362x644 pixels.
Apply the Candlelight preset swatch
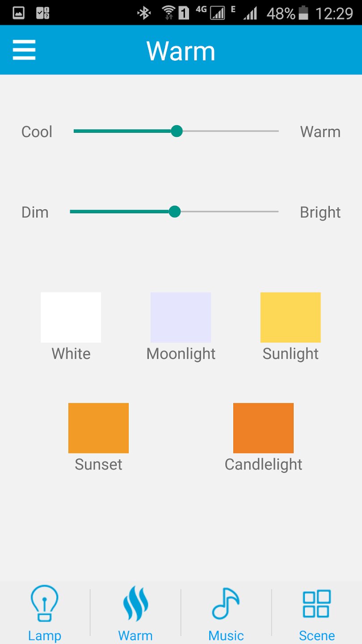coord(263,428)
